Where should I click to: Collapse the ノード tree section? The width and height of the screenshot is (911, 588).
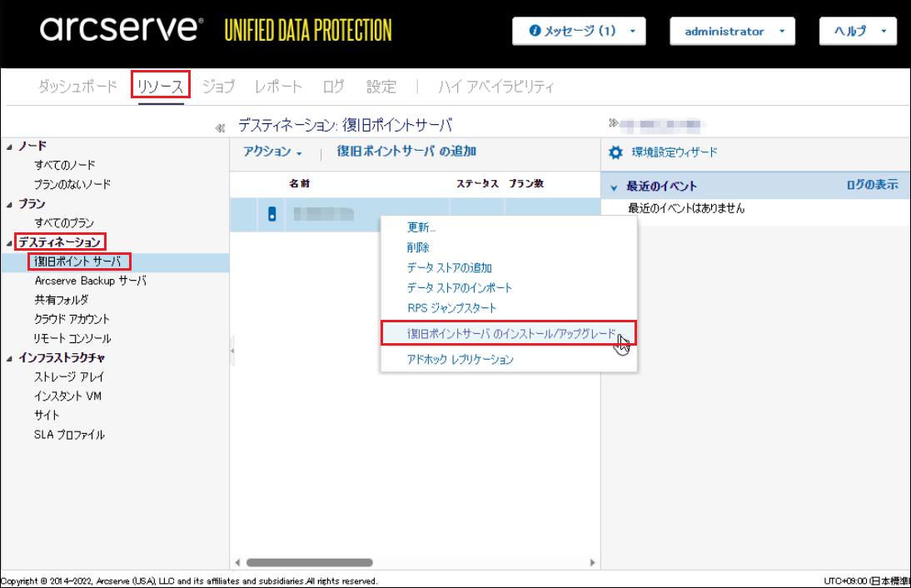pos(9,147)
